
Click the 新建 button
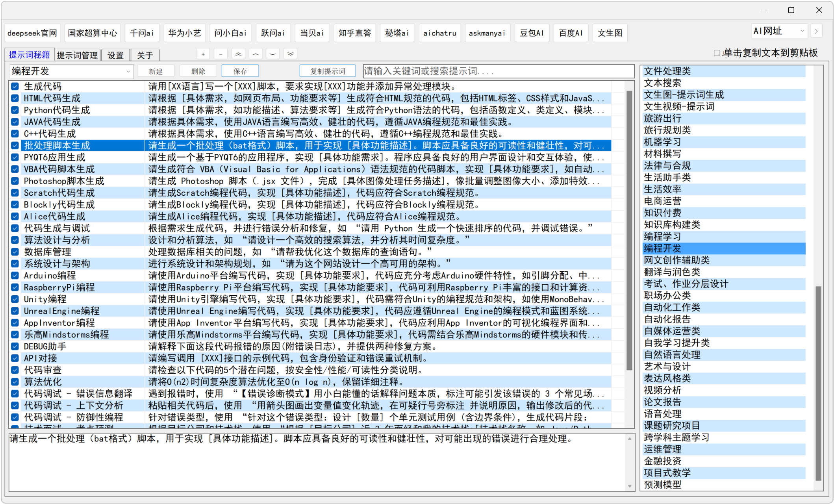click(x=156, y=71)
